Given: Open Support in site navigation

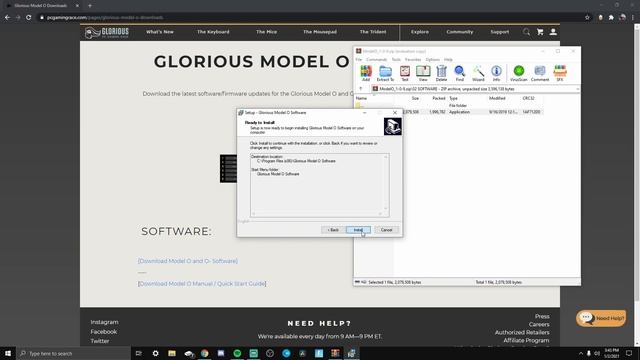Looking at the screenshot, I should [500, 32].
